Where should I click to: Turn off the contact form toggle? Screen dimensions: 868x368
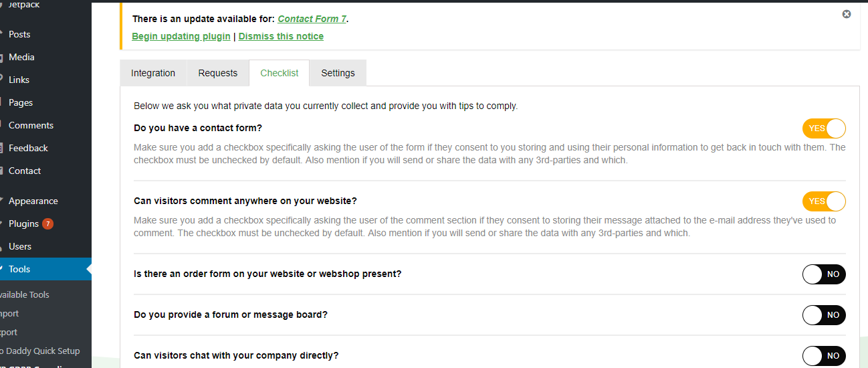[x=824, y=128]
